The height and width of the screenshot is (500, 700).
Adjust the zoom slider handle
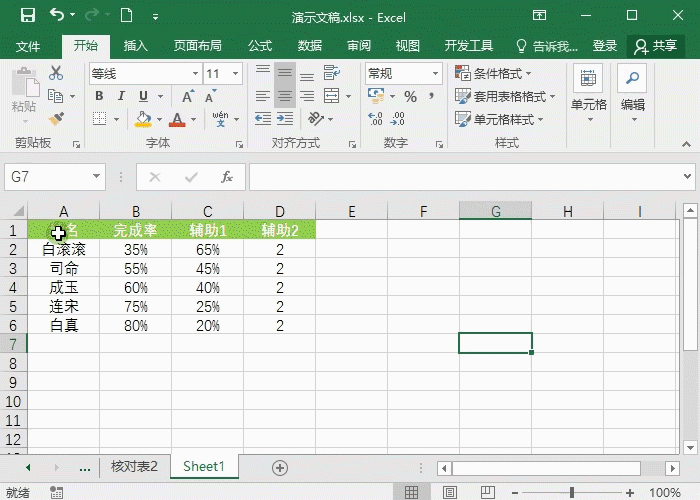572,492
